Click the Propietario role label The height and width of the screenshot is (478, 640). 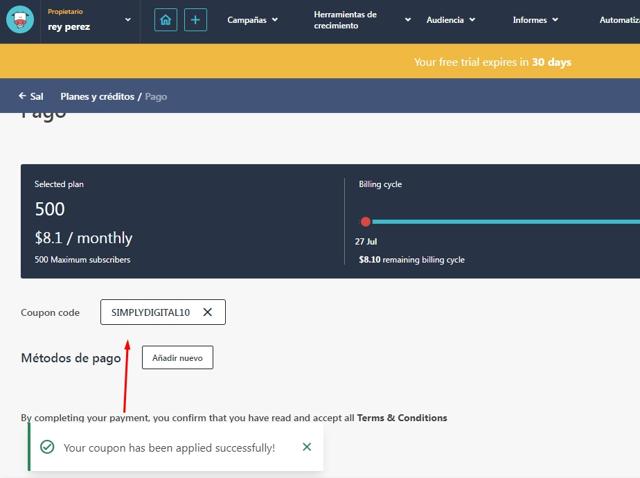tap(65, 11)
